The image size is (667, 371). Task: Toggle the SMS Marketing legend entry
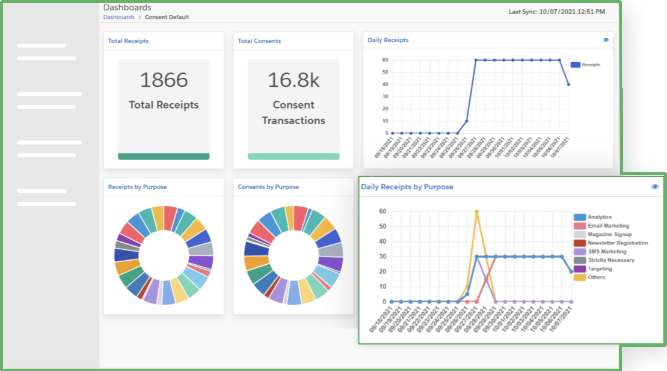[x=600, y=251]
